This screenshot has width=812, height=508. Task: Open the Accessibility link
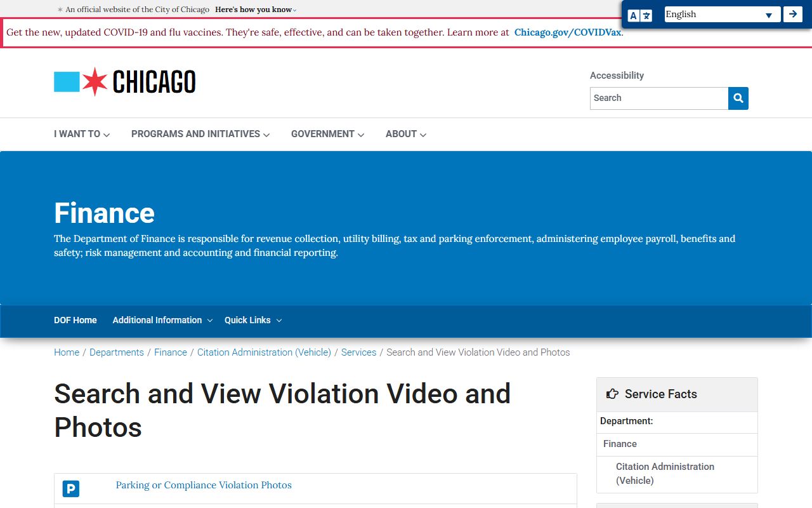(617, 76)
